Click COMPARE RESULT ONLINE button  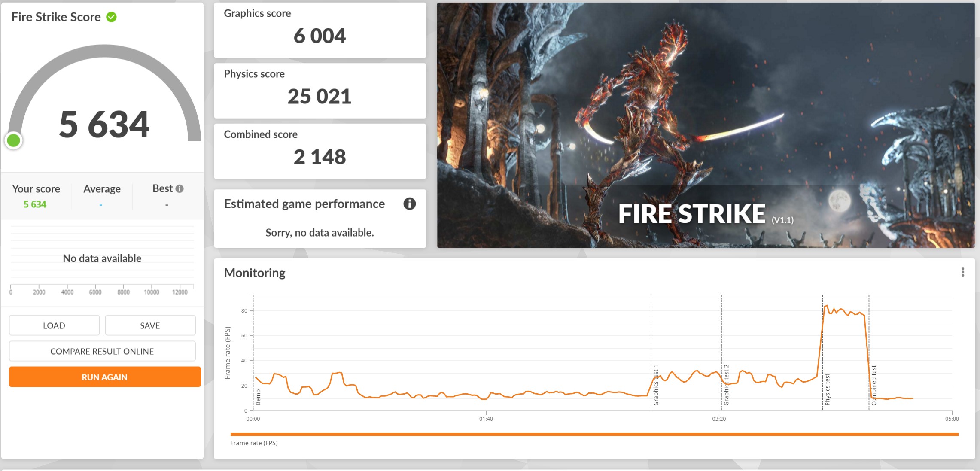point(102,351)
